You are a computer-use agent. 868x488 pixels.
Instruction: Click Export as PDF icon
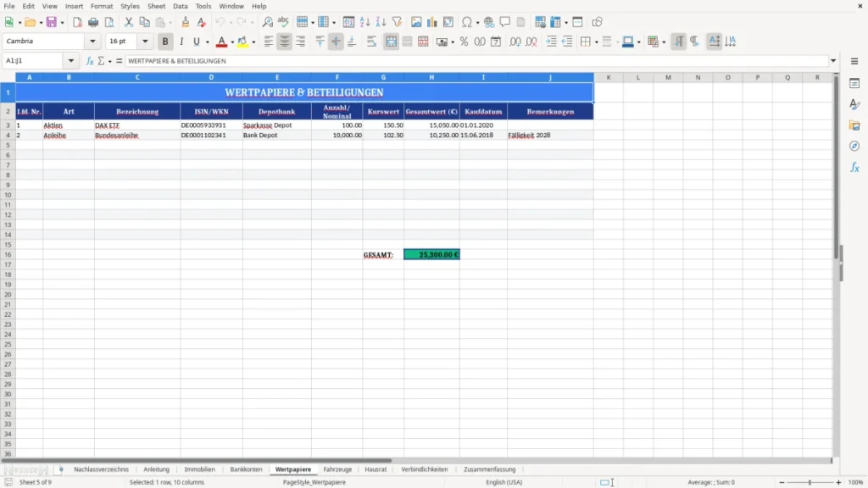(77, 22)
